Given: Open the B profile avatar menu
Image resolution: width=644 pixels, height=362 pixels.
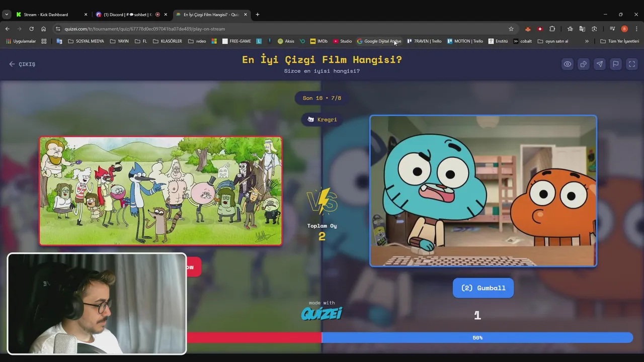Looking at the screenshot, I should pos(624,29).
